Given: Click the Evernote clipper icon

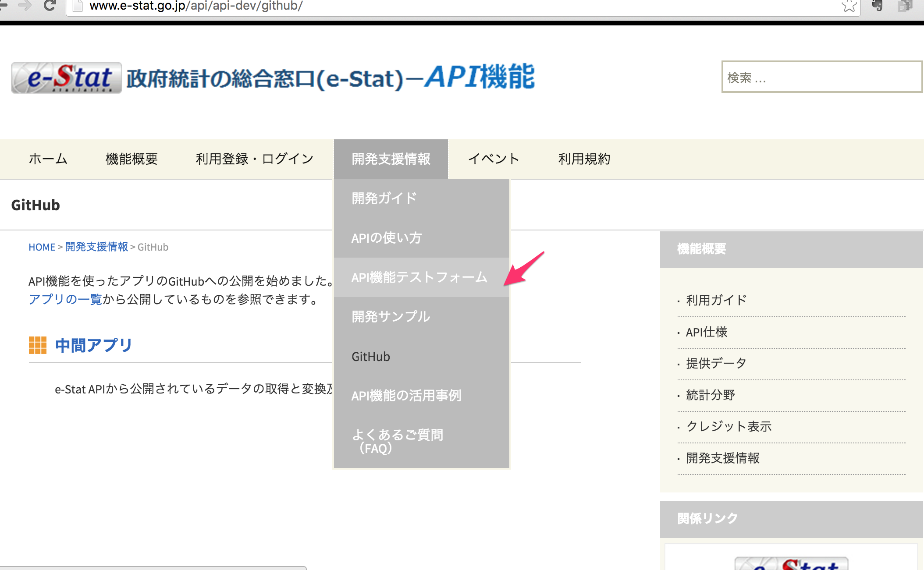Looking at the screenshot, I should pyautogui.click(x=878, y=6).
